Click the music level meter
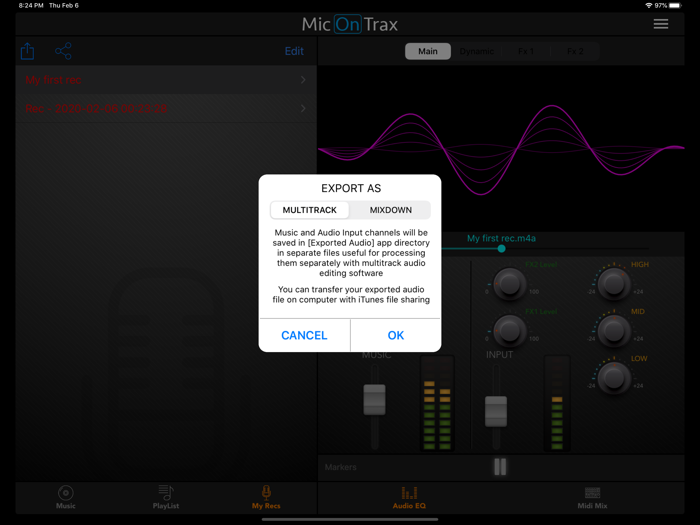Image resolution: width=700 pixels, height=525 pixels. 437,403
